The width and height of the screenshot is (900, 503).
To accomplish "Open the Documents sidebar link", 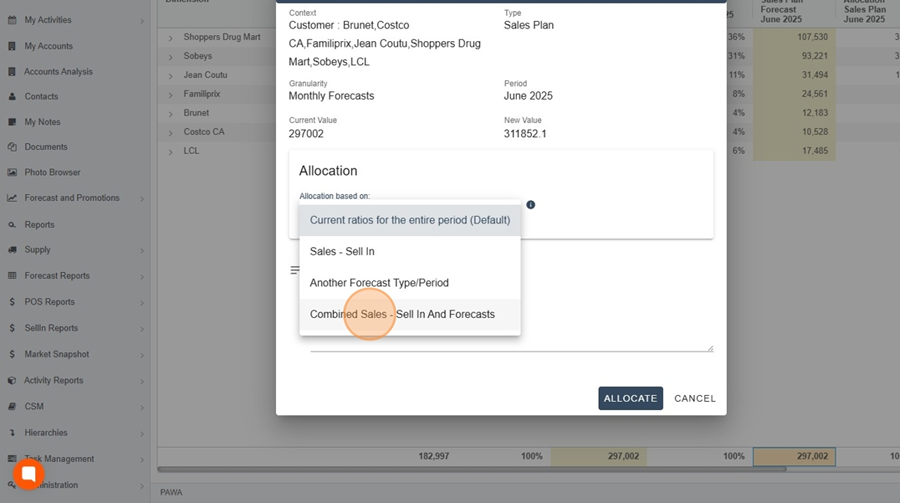I will coord(46,147).
